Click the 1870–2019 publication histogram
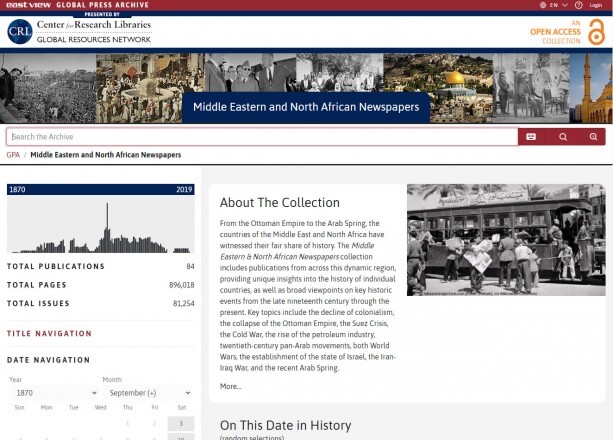This screenshot has width=613, height=440. click(x=100, y=224)
